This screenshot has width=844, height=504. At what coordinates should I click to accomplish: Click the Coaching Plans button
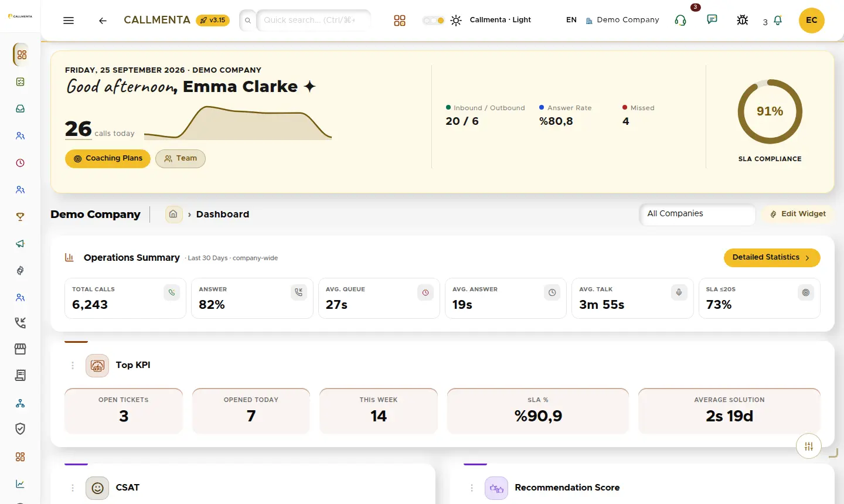coord(108,159)
